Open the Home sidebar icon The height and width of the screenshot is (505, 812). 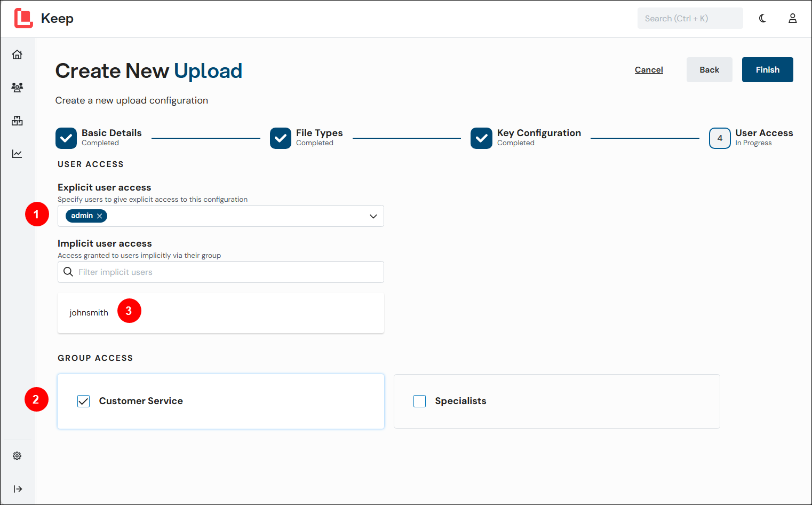click(17, 54)
